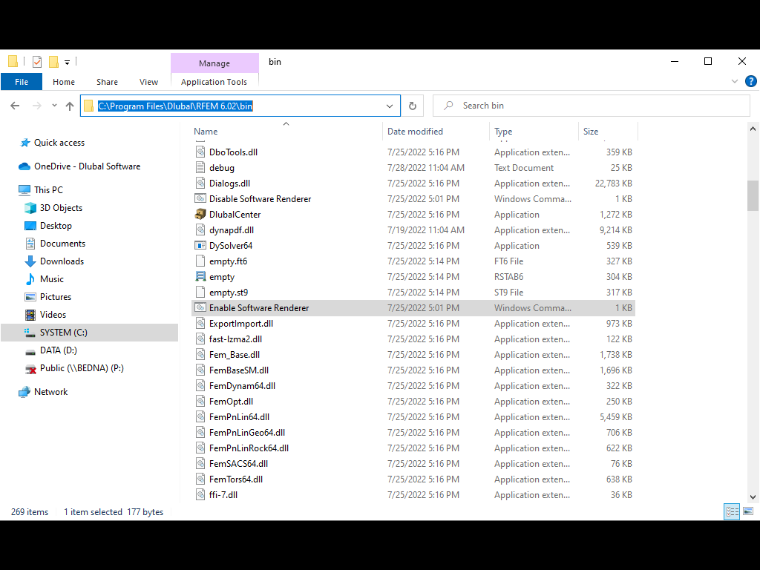Open the Application Tools tab
This screenshot has height=570, width=760.
[214, 82]
